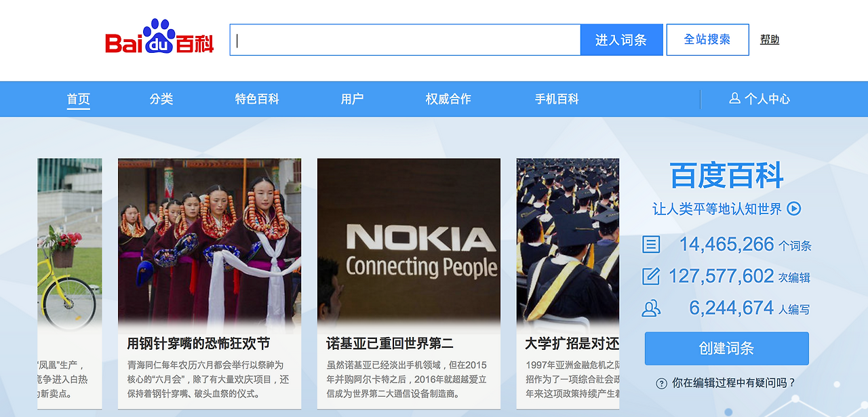Screen dimensions: 868x417
Task: Focus the Baike search input field
Action: [406, 40]
